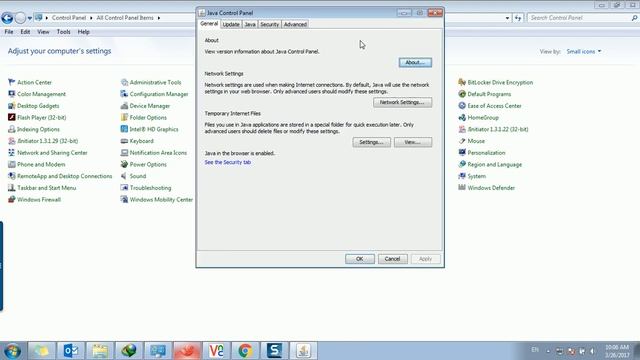Switch to the Java tab
Viewport: 640px width, 360px height.
pyautogui.click(x=250, y=24)
